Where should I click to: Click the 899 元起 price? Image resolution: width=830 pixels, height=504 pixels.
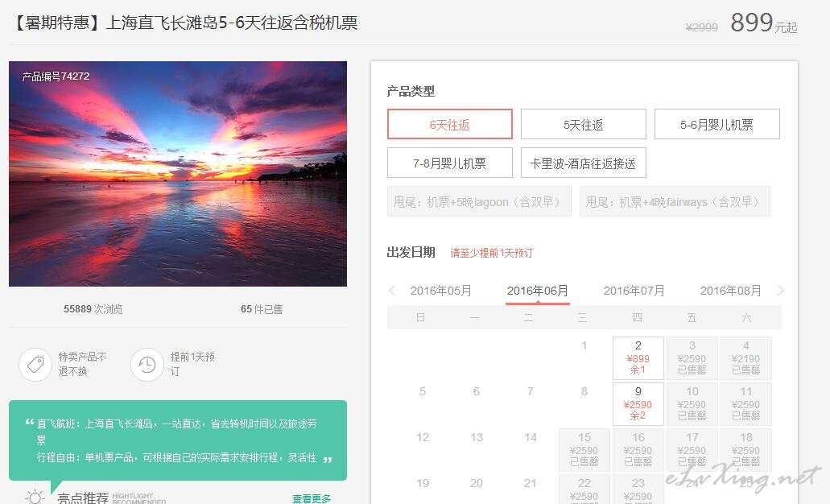click(764, 23)
